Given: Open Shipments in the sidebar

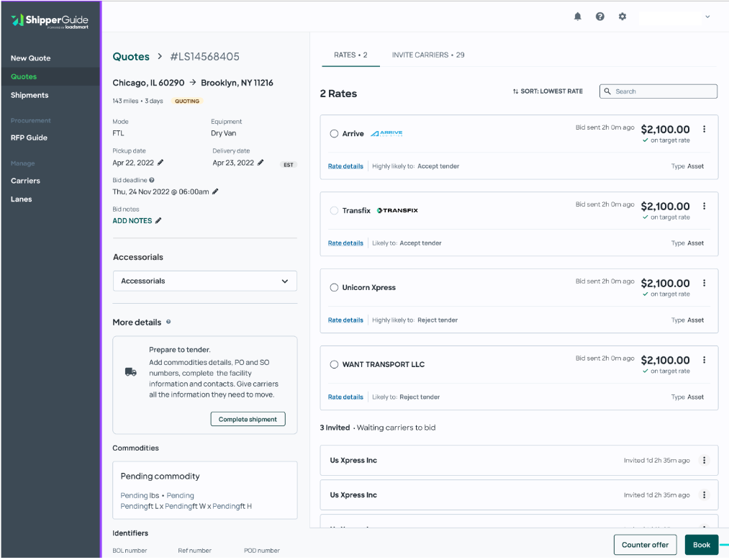Looking at the screenshot, I should pyautogui.click(x=30, y=95).
